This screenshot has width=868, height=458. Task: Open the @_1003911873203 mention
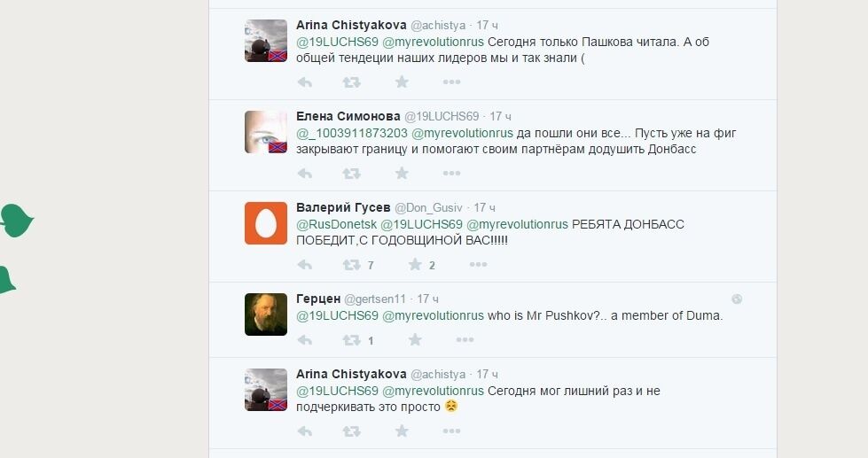tap(352, 134)
